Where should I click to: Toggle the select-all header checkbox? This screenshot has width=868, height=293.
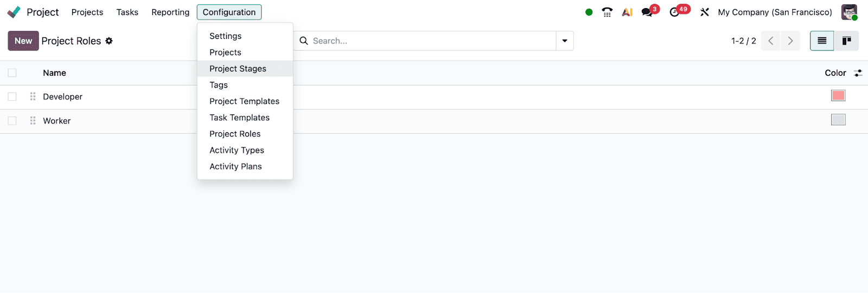click(x=12, y=73)
